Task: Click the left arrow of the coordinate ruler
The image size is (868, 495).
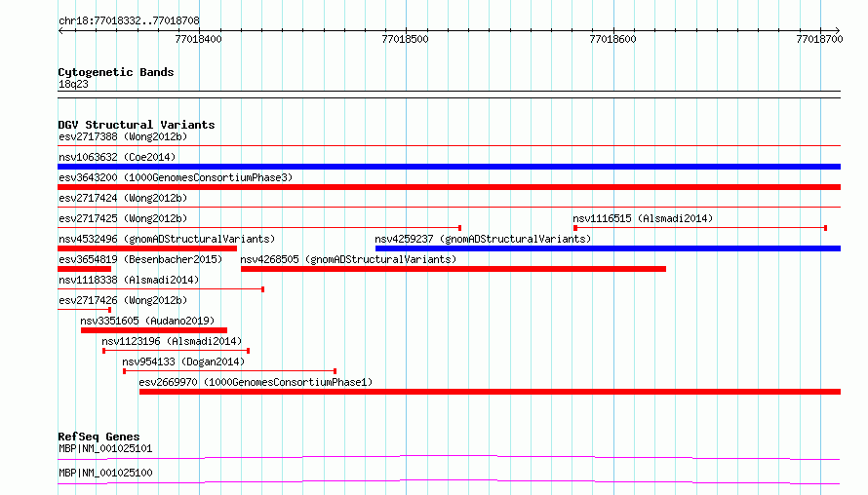Action: coord(60,30)
